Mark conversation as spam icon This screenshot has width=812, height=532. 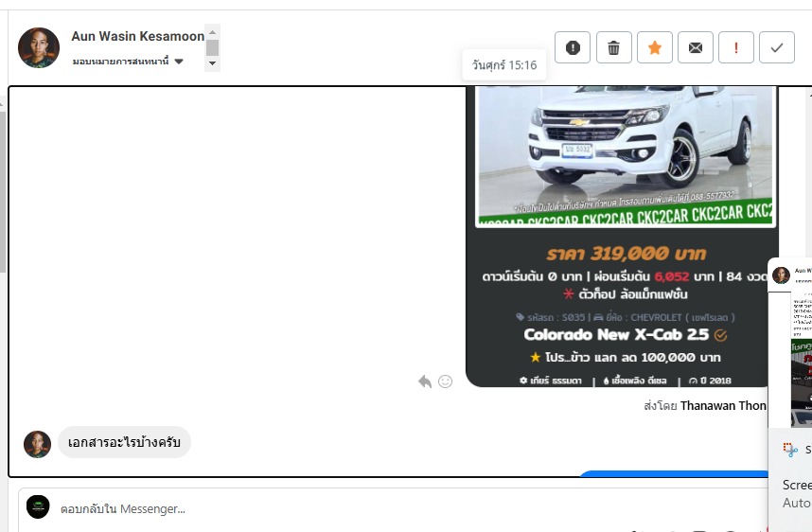point(573,47)
